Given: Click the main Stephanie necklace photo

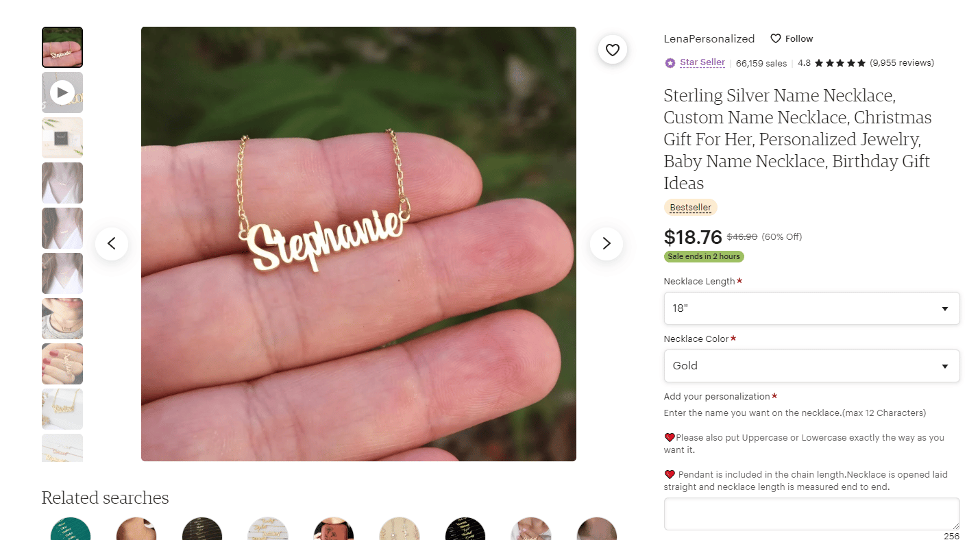Looking at the screenshot, I should [358, 244].
